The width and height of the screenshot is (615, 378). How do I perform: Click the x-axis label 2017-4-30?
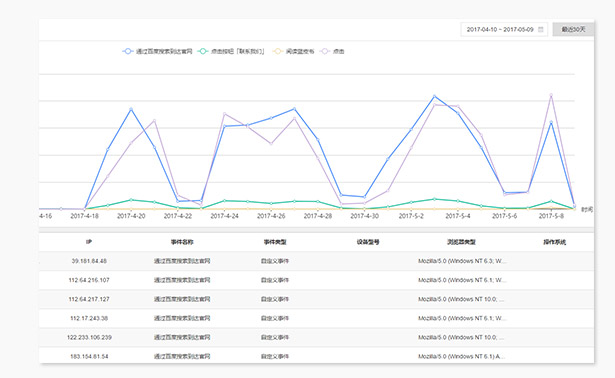pos(364,216)
